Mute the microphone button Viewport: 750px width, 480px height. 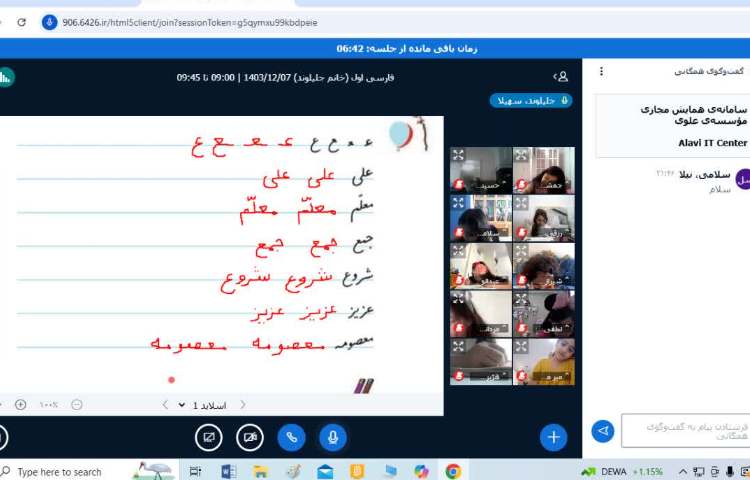tap(333, 437)
